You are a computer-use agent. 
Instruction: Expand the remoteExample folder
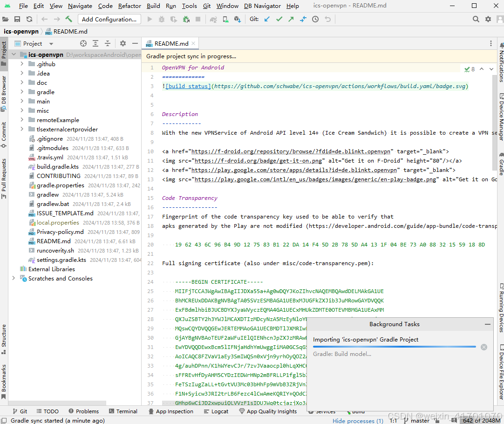point(22,120)
